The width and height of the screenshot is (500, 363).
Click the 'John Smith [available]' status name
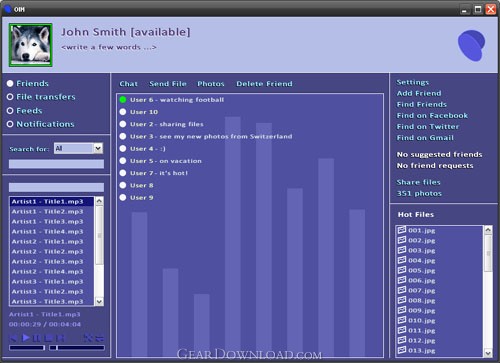point(126,32)
